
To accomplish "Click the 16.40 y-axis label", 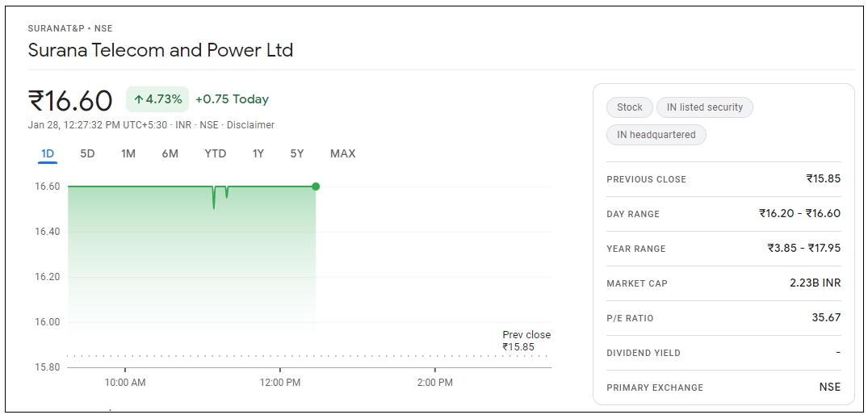I will pos(47,232).
